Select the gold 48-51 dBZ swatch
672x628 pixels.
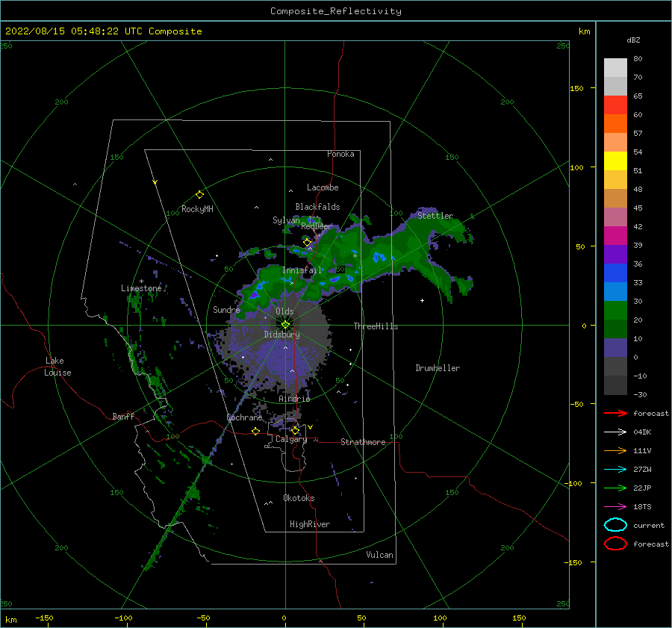click(x=615, y=180)
